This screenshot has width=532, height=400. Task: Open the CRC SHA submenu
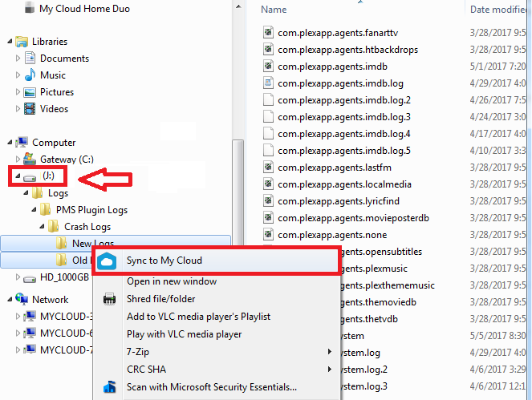click(x=217, y=370)
